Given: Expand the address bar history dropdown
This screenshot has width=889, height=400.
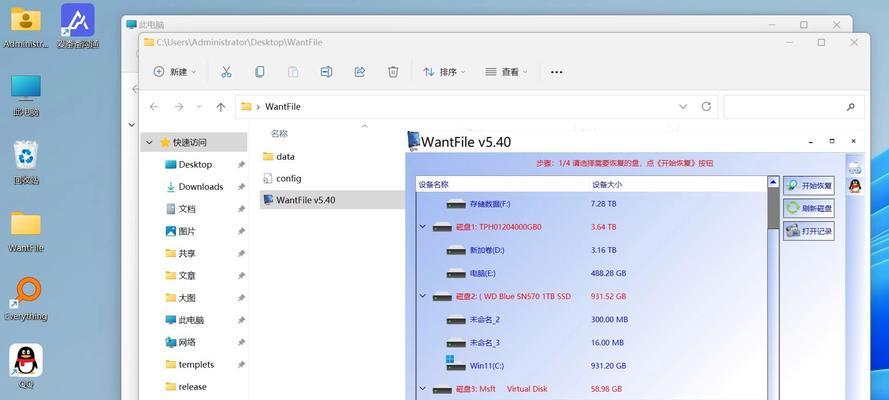Looking at the screenshot, I should [x=683, y=107].
